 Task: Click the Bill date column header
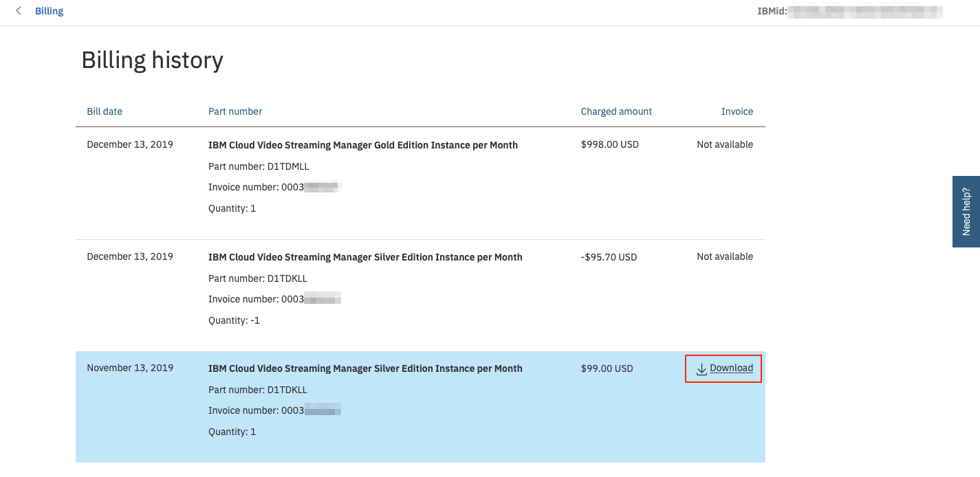click(x=105, y=111)
